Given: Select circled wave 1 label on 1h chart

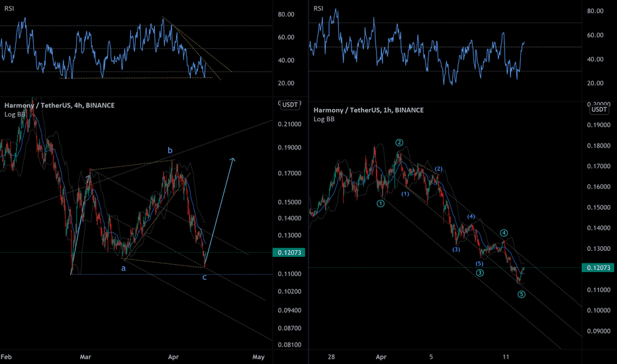Looking at the screenshot, I should [x=380, y=203].
